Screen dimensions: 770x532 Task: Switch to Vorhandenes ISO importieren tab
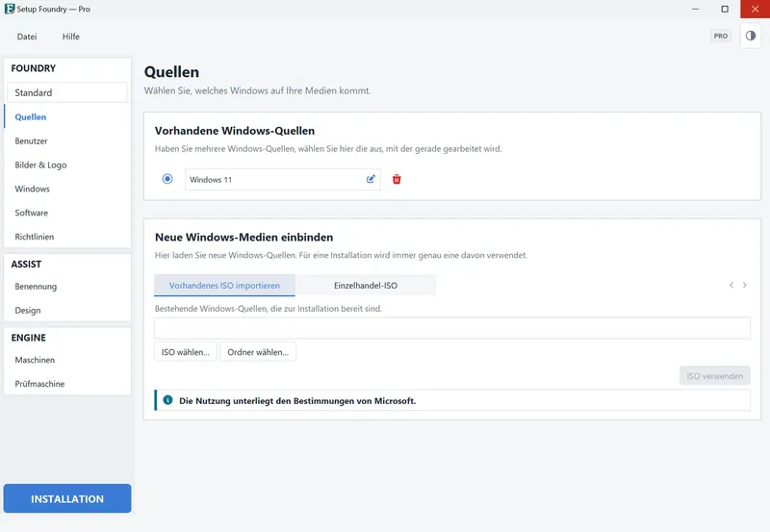point(224,285)
